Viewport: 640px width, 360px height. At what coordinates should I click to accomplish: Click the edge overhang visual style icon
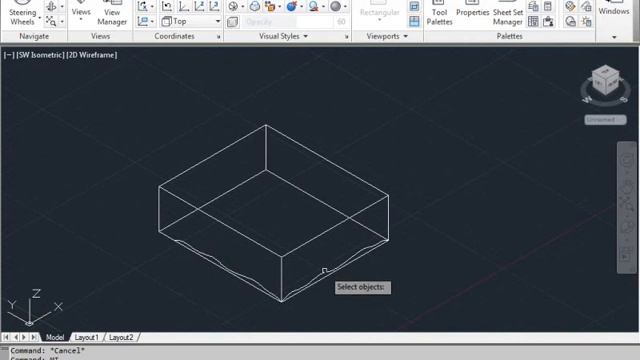(313, 6)
